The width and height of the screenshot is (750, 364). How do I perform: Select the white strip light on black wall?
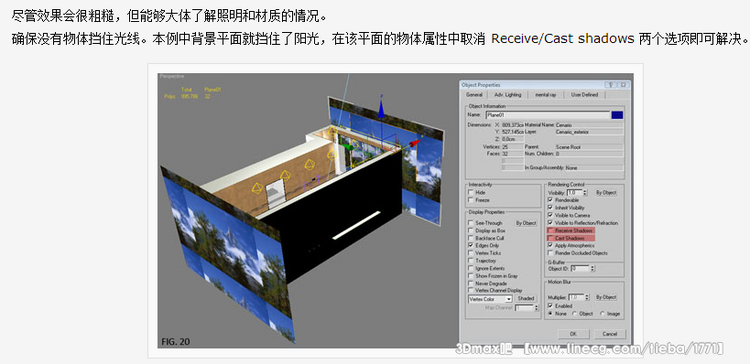coord(356,225)
